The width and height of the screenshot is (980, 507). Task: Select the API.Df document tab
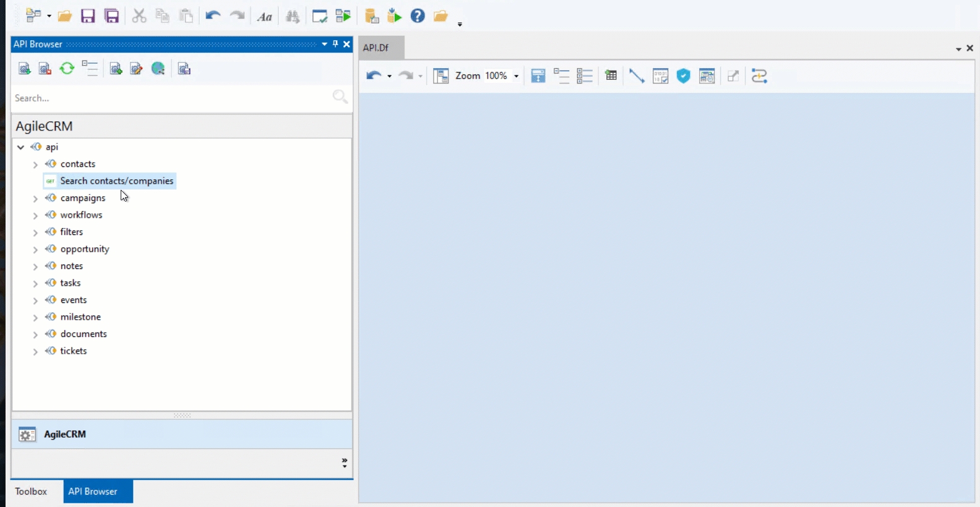(x=376, y=48)
